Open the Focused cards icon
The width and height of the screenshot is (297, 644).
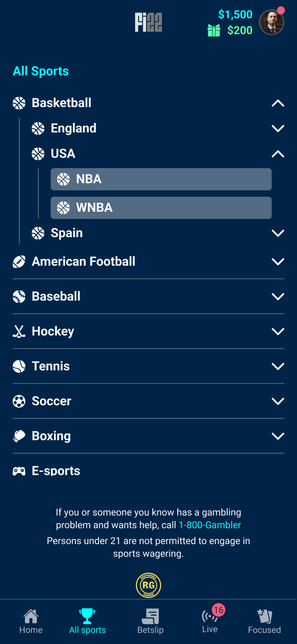pyautogui.click(x=265, y=616)
